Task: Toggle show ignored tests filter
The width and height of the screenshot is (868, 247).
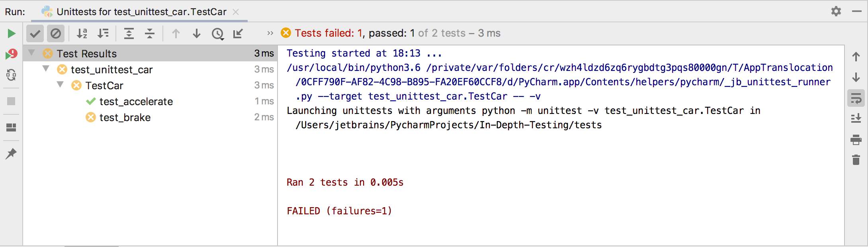Action: coord(56,33)
